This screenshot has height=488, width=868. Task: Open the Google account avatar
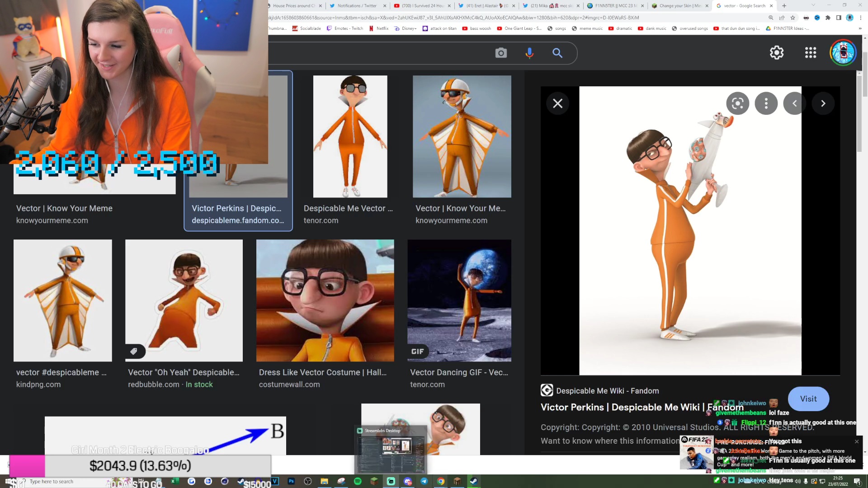pos(843,52)
